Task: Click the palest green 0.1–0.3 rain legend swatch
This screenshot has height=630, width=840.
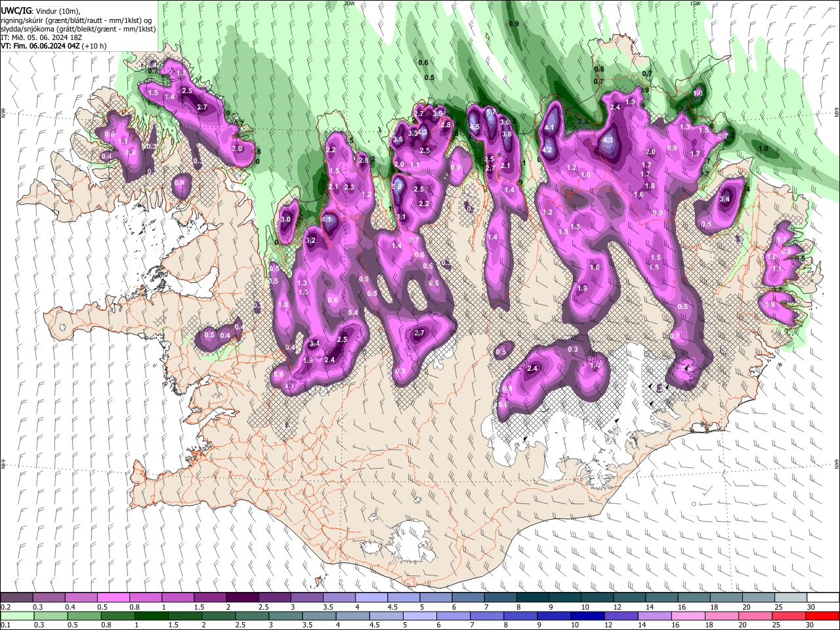Action: (x=16, y=616)
